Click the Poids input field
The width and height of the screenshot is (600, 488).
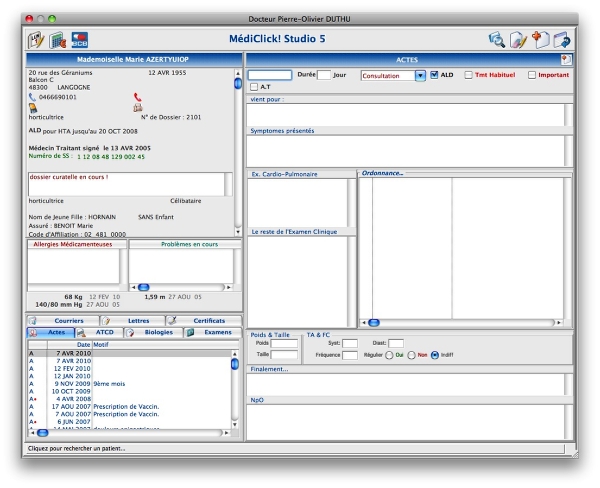(x=284, y=344)
